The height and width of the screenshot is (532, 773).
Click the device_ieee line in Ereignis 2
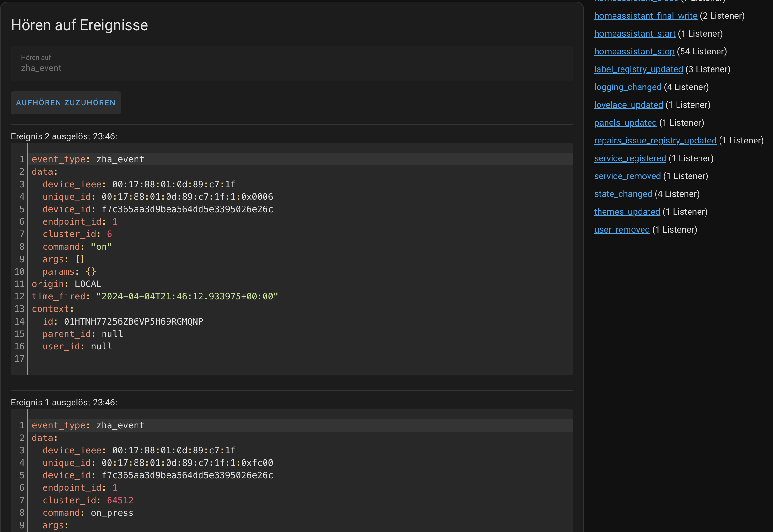click(x=139, y=184)
